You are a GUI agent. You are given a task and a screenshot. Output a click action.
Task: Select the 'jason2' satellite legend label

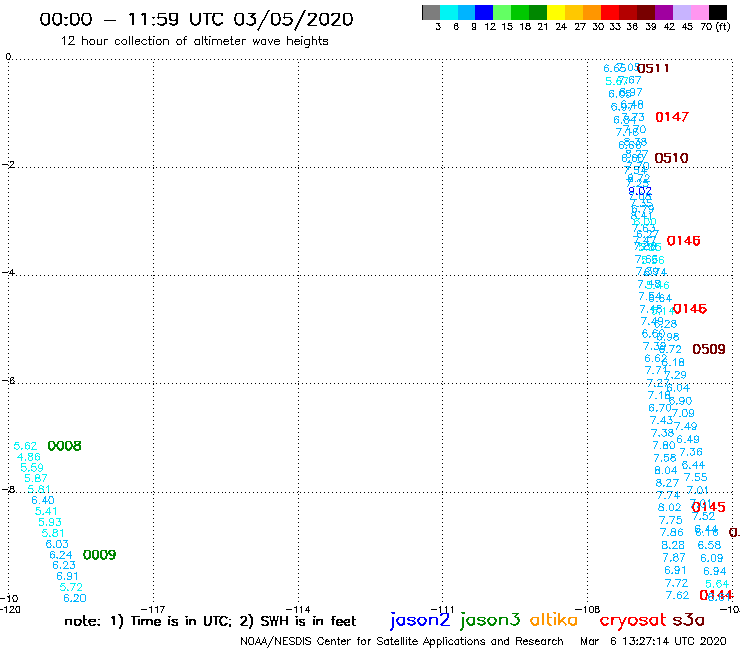tap(420, 620)
